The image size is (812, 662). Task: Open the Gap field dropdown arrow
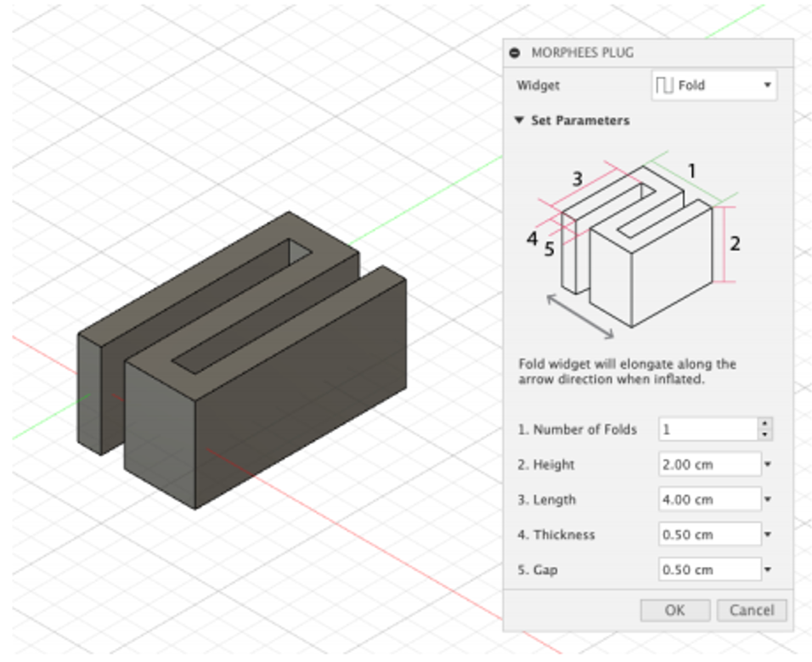[768, 569]
